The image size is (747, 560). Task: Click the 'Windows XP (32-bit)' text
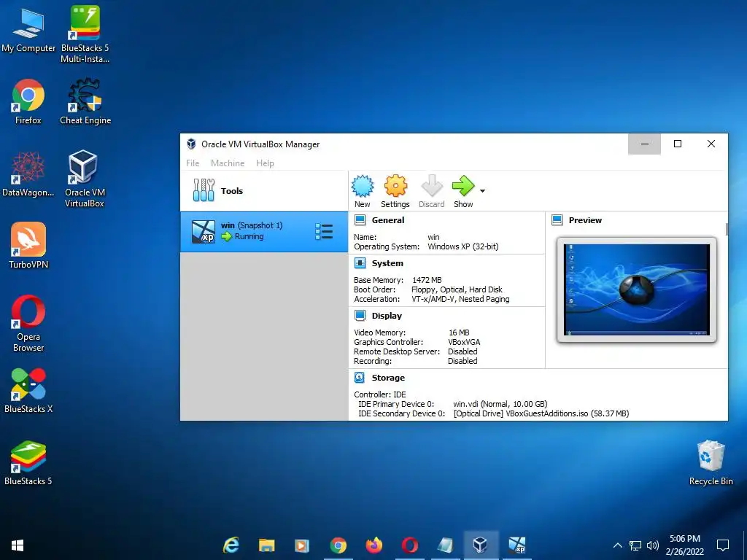tap(463, 246)
